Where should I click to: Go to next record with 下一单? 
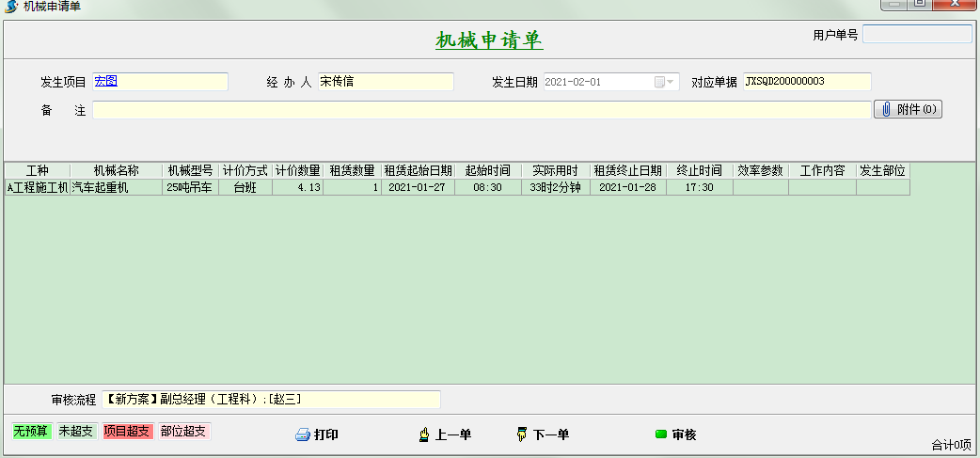[x=550, y=434]
